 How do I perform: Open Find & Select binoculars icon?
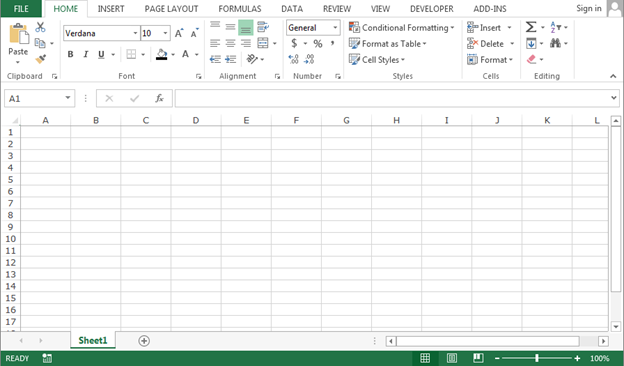(555, 43)
